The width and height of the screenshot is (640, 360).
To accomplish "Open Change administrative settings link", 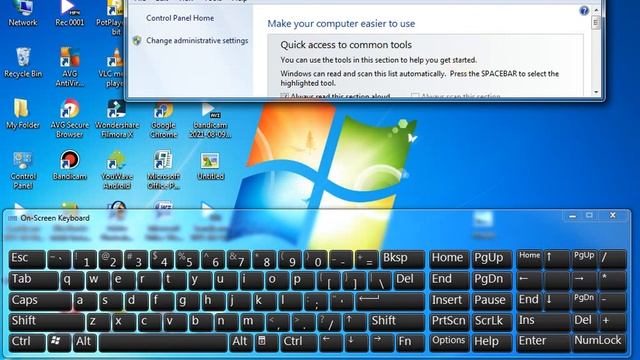I will pos(197,40).
